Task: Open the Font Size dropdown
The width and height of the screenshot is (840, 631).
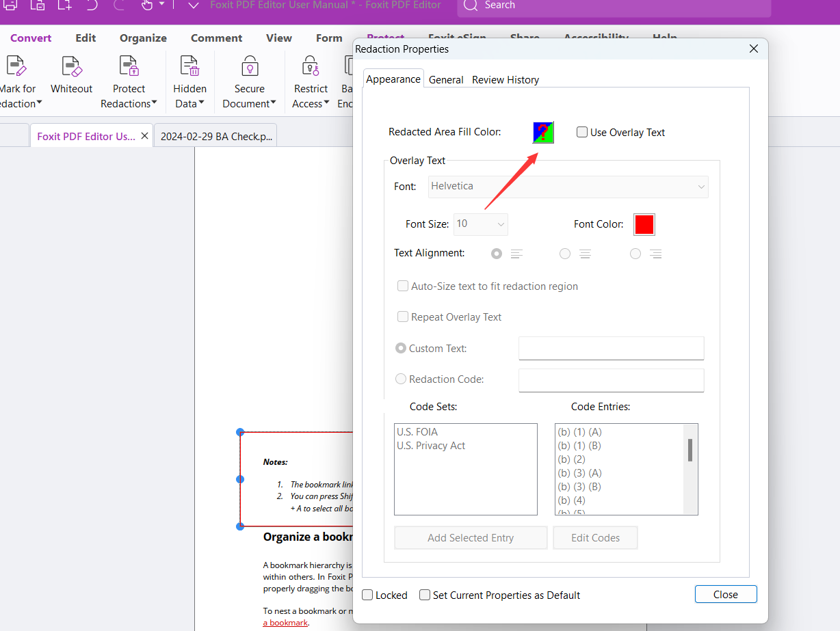Action: click(x=481, y=224)
